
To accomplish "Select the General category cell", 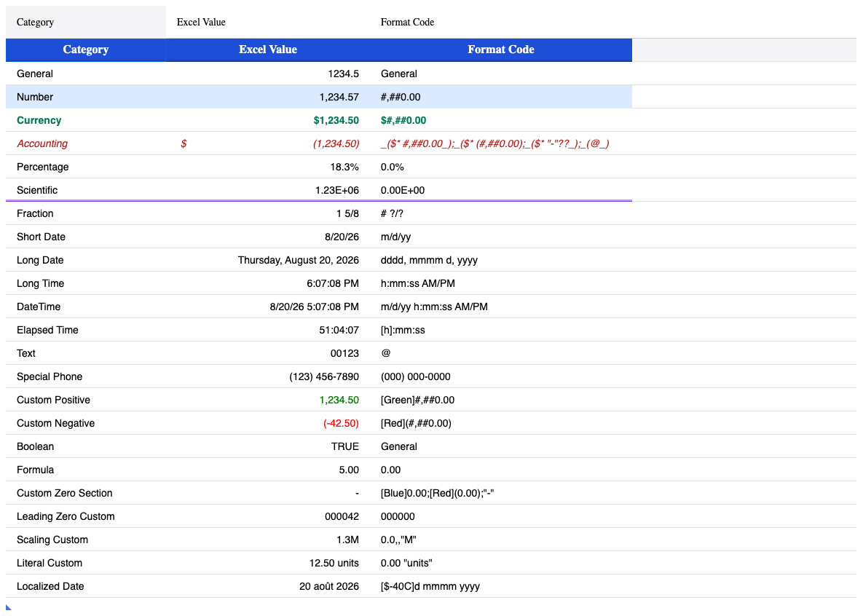I will pyautogui.click(x=85, y=74).
